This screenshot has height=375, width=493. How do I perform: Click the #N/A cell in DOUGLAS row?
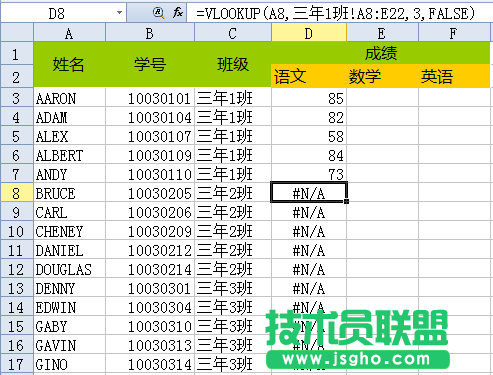point(309,269)
